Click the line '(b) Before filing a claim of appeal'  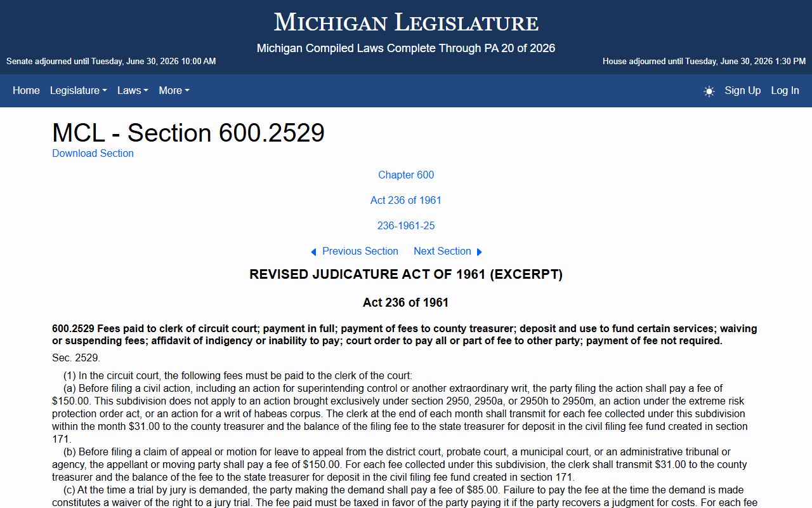point(400,464)
